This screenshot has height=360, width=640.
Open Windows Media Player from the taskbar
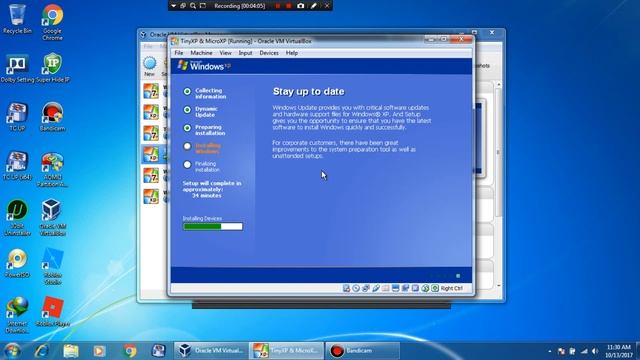[99, 351]
